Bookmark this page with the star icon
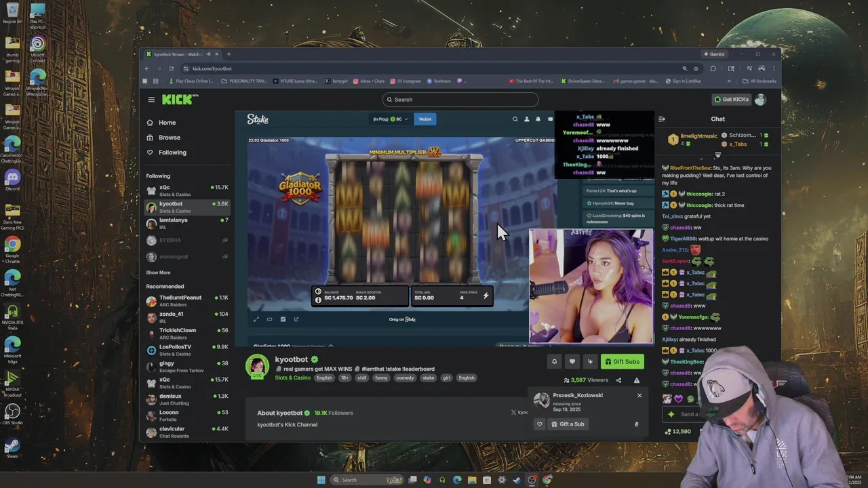Image resolution: width=868 pixels, height=488 pixels. click(695, 68)
